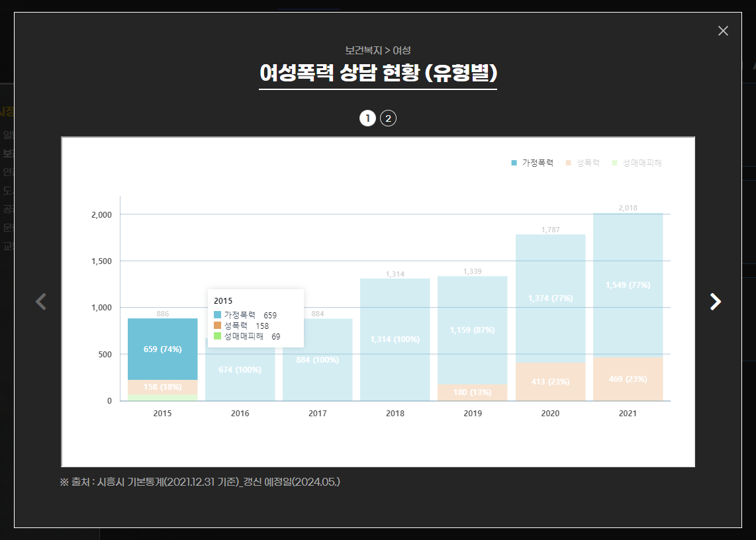
Task: Click the blue 가정폭력 marker inside the tooltip
Action: pos(216,315)
